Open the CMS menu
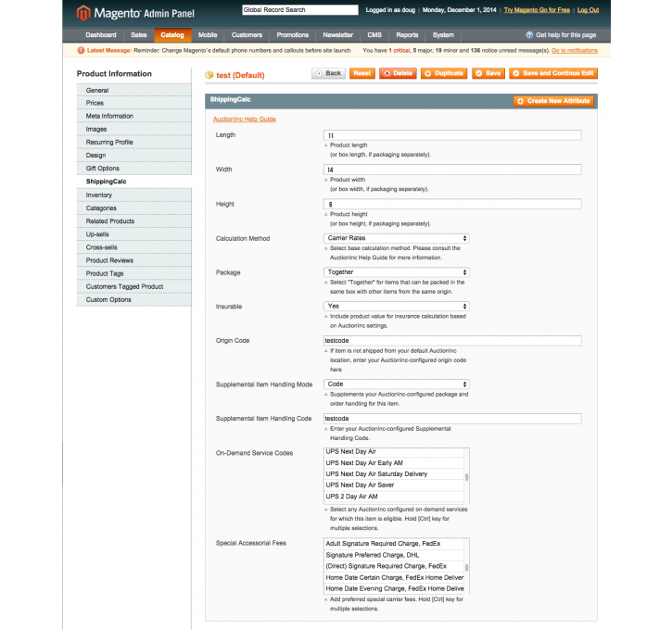Image resolution: width=672 pixels, height=630 pixels. [x=374, y=35]
